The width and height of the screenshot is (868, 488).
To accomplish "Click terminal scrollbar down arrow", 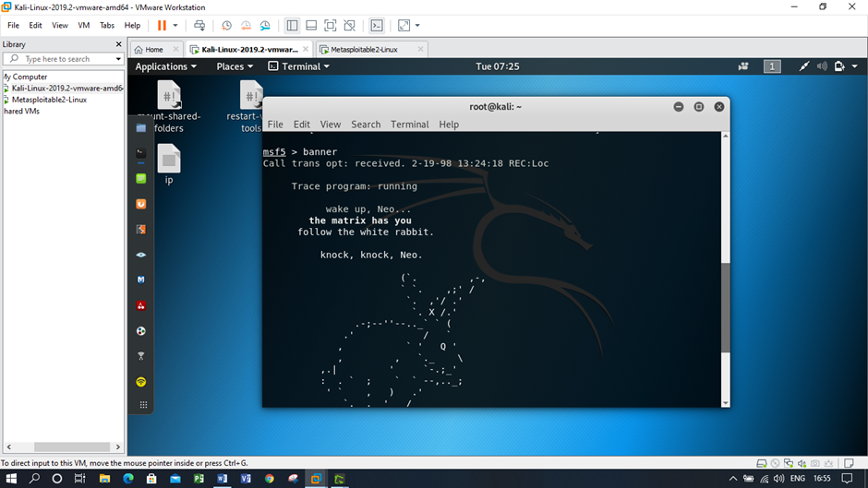I will click(x=725, y=403).
